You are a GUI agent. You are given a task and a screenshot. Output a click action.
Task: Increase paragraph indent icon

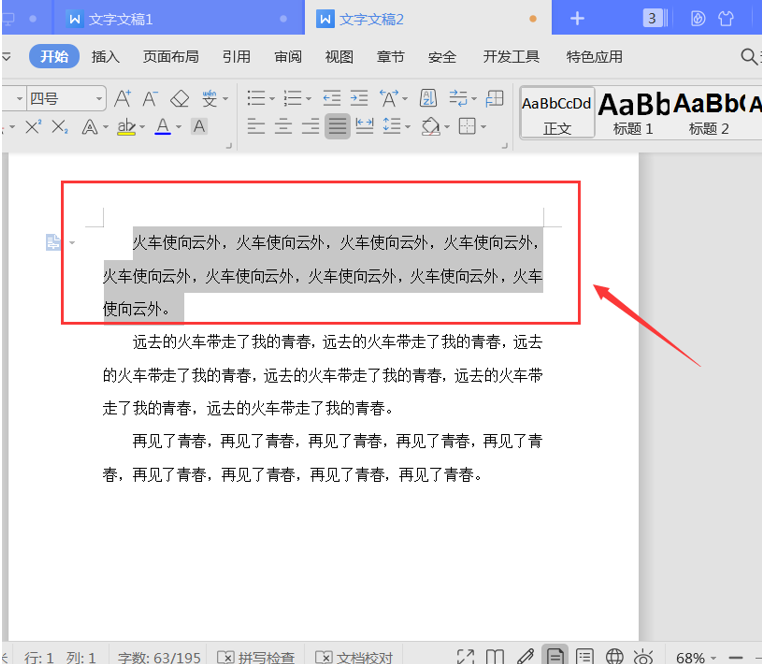point(359,99)
